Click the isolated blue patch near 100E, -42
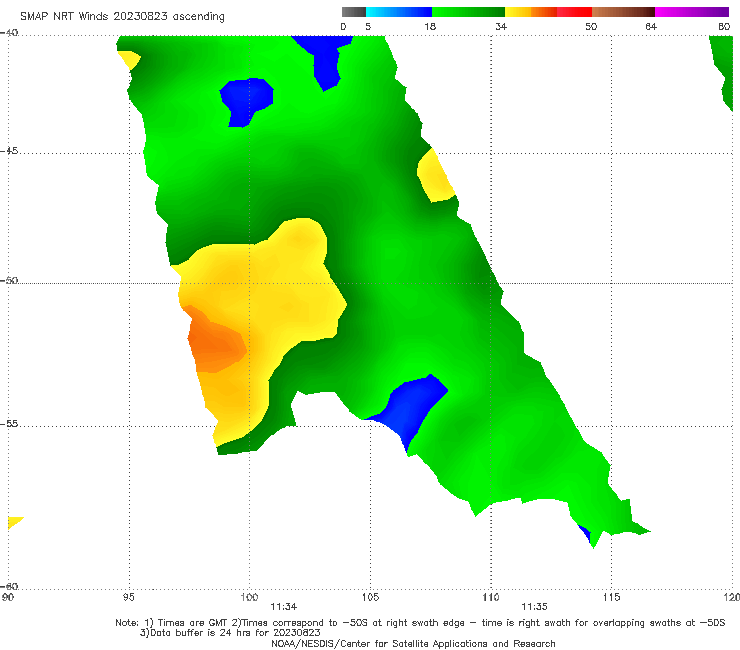The height and width of the screenshot is (650, 740). pyautogui.click(x=247, y=101)
